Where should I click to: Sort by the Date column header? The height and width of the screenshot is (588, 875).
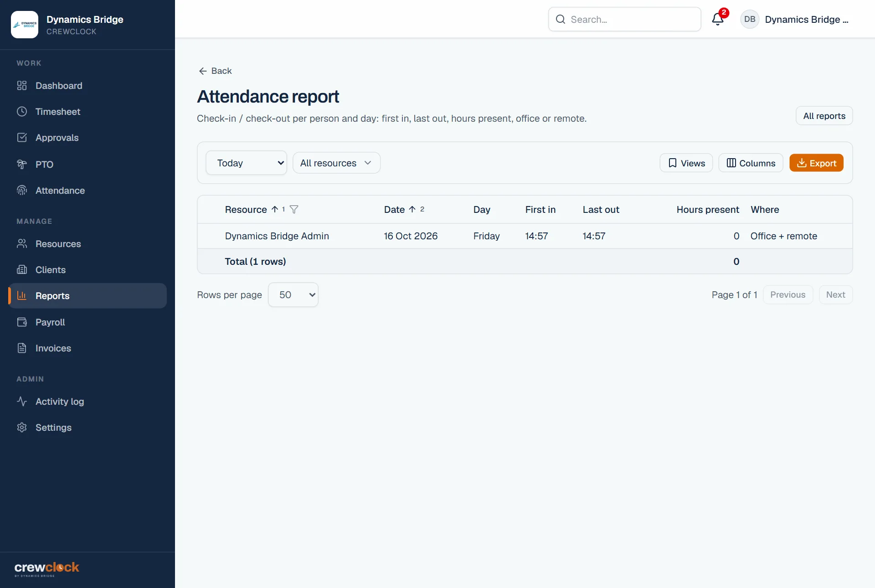pos(394,210)
